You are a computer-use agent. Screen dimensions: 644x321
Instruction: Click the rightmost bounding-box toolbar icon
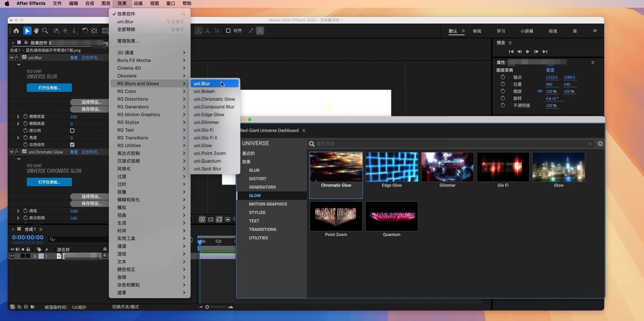(260, 31)
